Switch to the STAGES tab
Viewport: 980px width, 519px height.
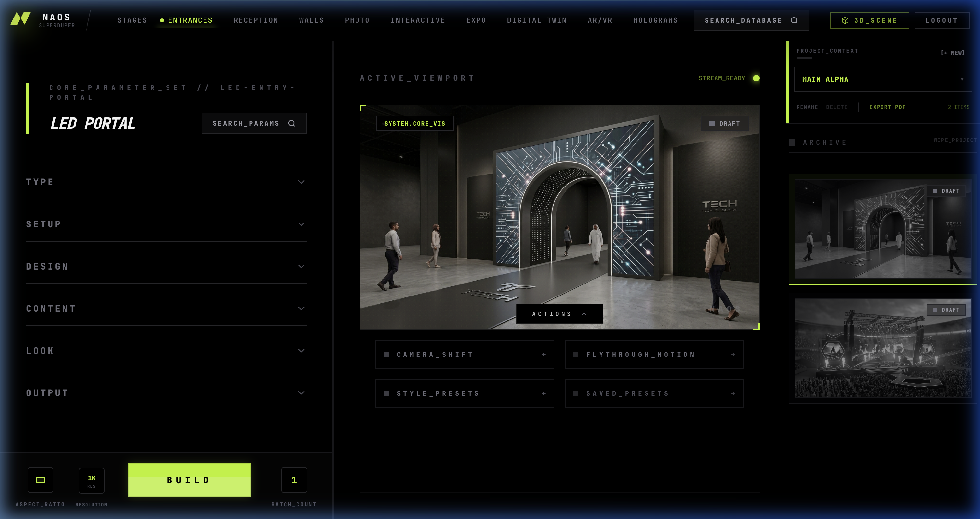click(x=132, y=20)
